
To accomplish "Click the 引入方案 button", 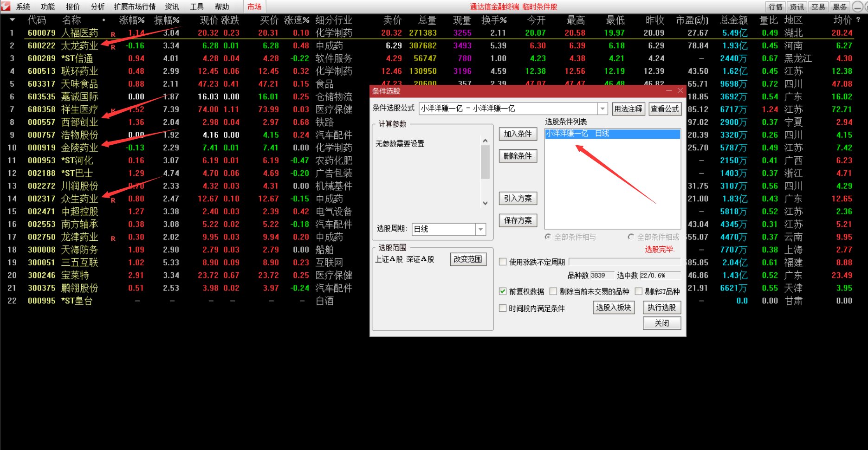I will pyautogui.click(x=518, y=198).
